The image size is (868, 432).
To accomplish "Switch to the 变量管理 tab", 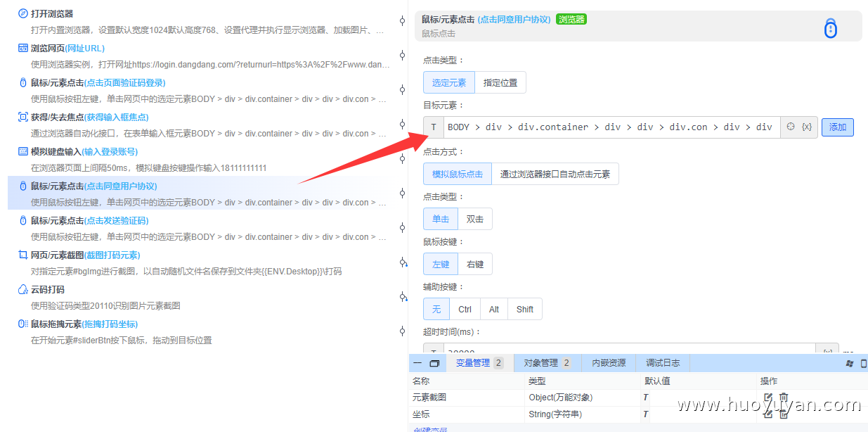I will coord(480,363).
